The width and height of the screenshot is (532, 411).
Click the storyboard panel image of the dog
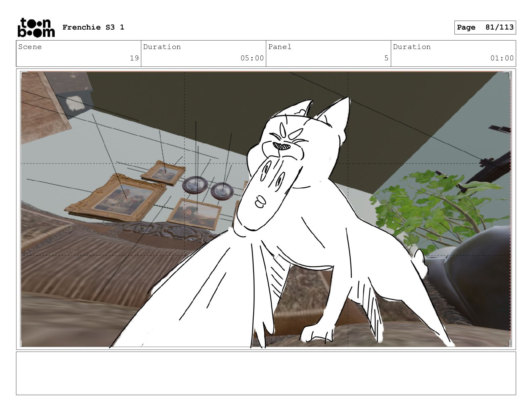pyautogui.click(x=266, y=209)
